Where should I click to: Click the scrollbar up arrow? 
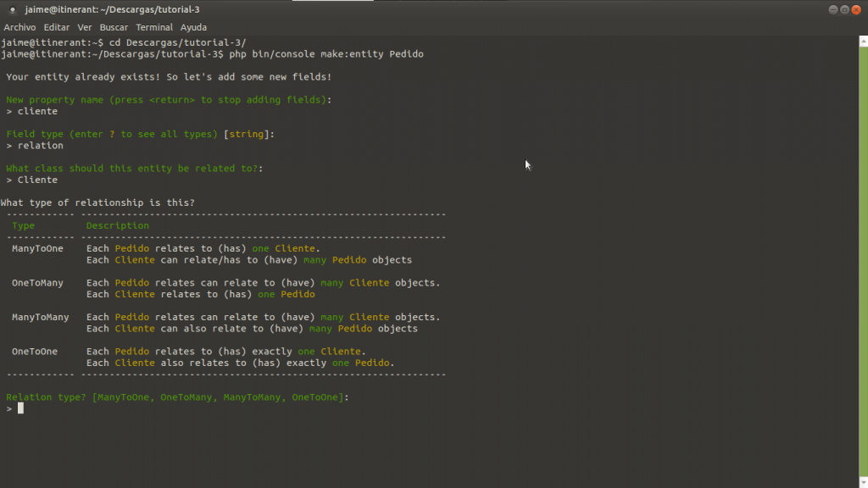point(864,42)
